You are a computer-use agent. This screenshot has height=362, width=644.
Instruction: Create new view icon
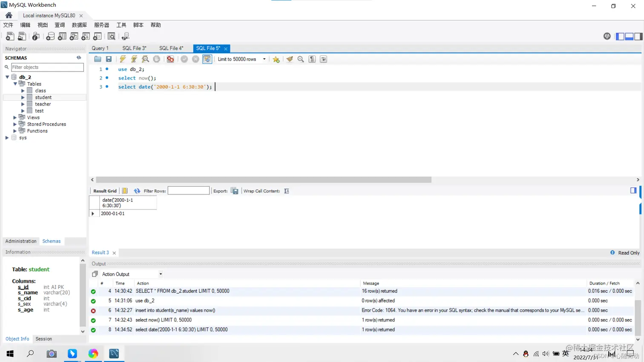coord(74,36)
